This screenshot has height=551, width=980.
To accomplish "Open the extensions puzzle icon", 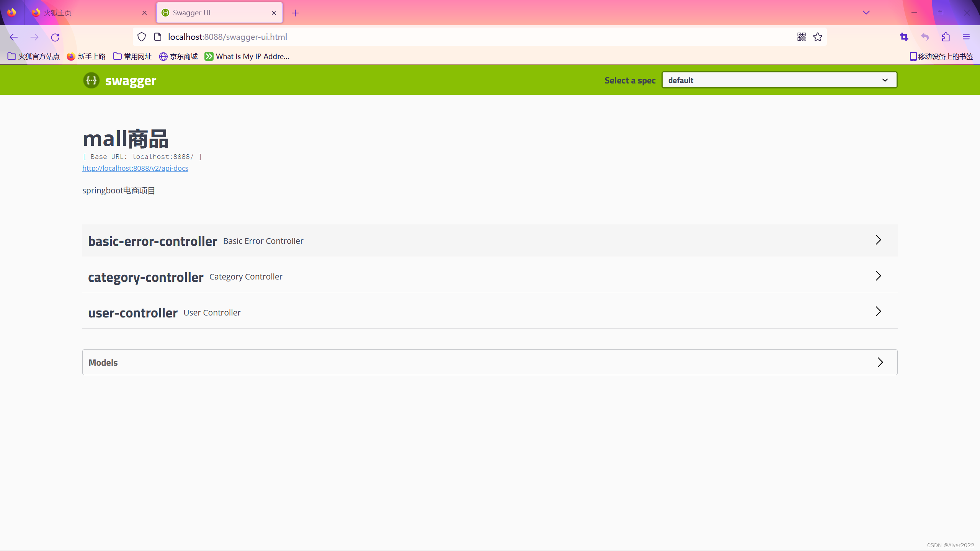I will 946,37.
